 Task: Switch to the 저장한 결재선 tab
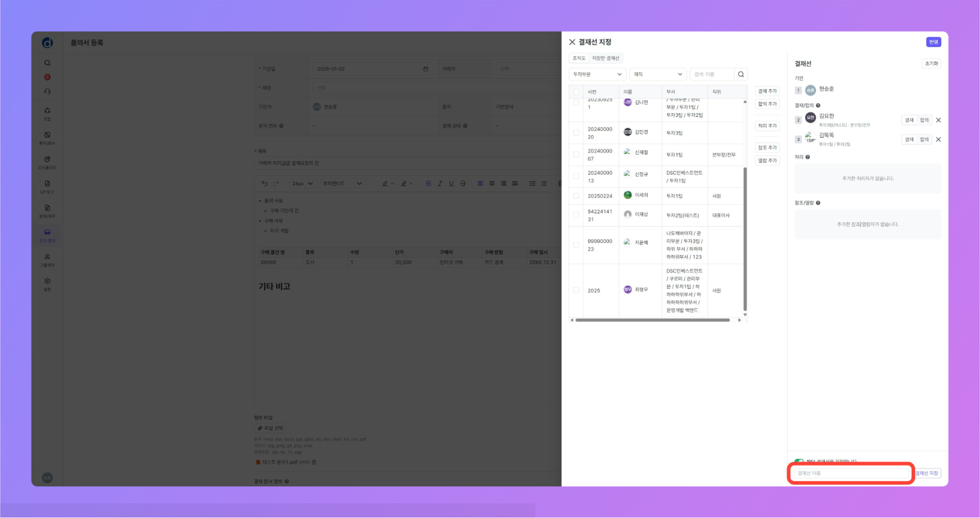point(605,59)
